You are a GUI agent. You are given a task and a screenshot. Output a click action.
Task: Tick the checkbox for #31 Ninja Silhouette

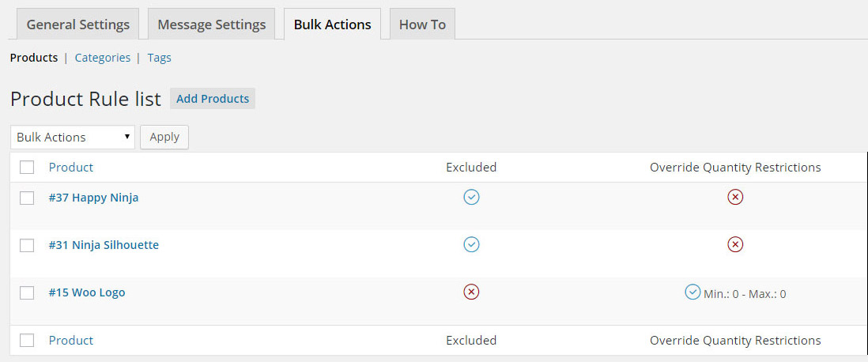pos(27,245)
